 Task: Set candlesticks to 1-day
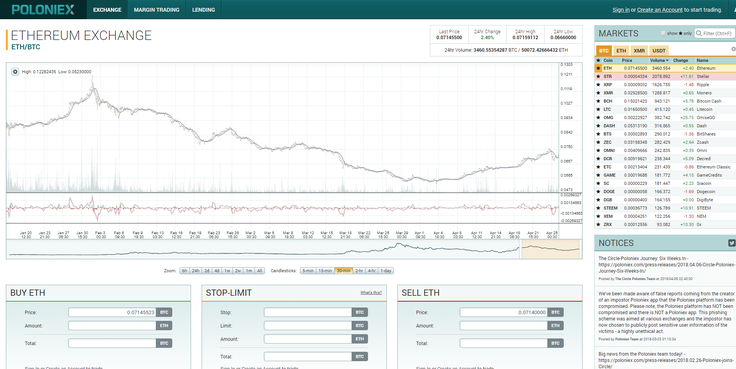pos(386,271)
